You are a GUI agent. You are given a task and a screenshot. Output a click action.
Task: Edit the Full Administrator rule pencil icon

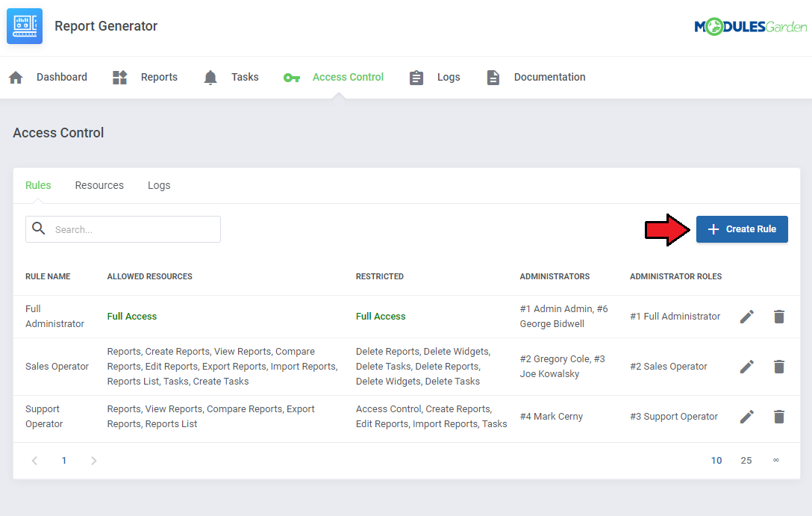[747, 317]
